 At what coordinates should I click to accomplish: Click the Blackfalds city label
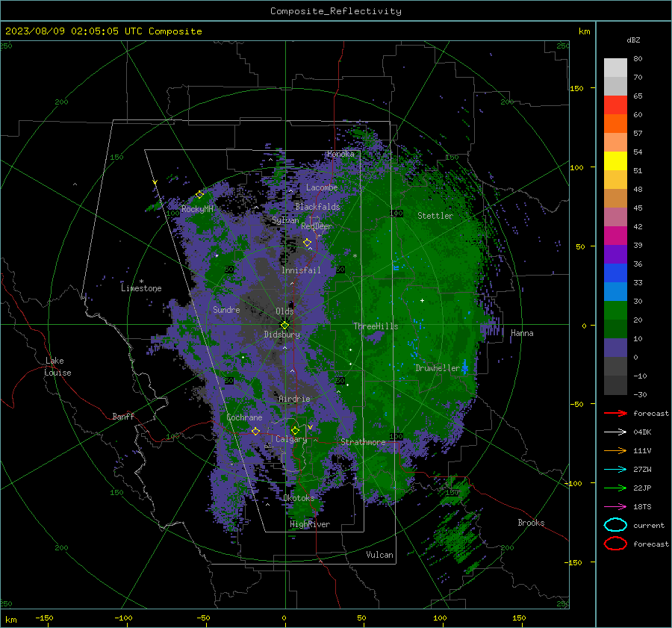(317, 207)
